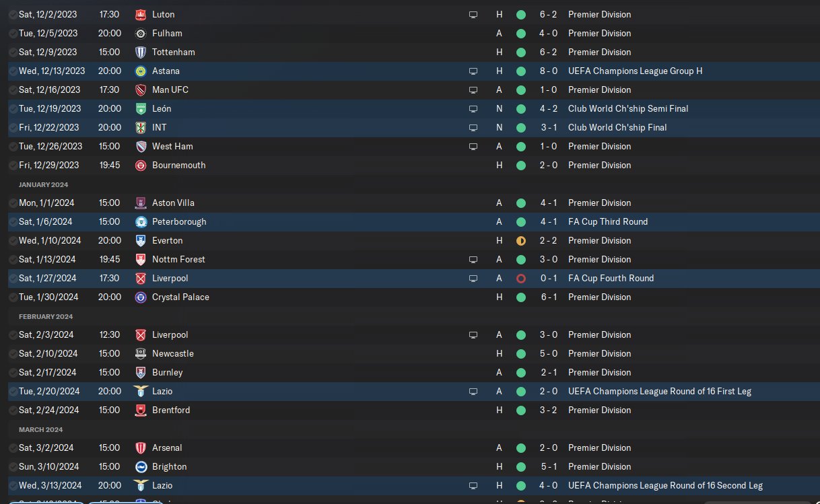The image size is (820, 504).
Task: Click the Astana club badge
Action: click(x=141, y=71)
